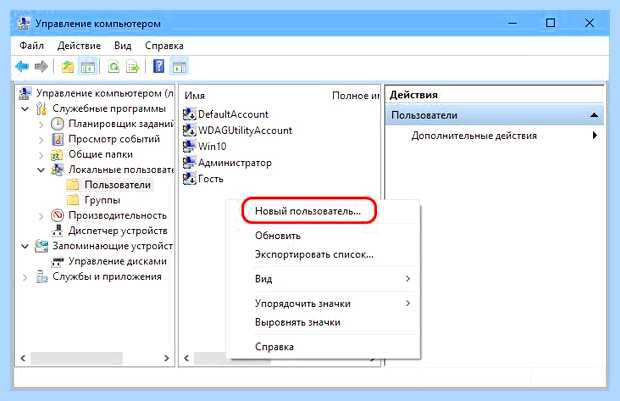Click the Win10 user icon
This screenshot has height=401, width=620.
(189, 146)
